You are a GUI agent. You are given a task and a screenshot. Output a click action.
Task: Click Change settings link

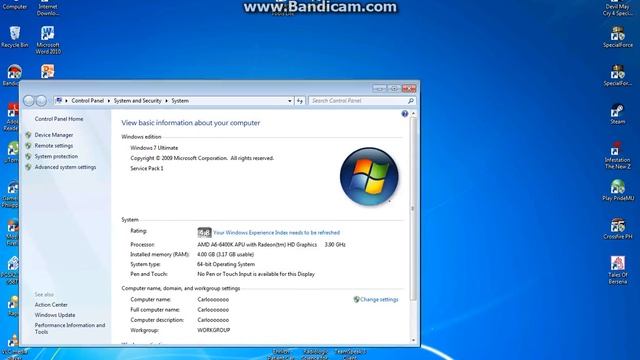pos(379,299)
